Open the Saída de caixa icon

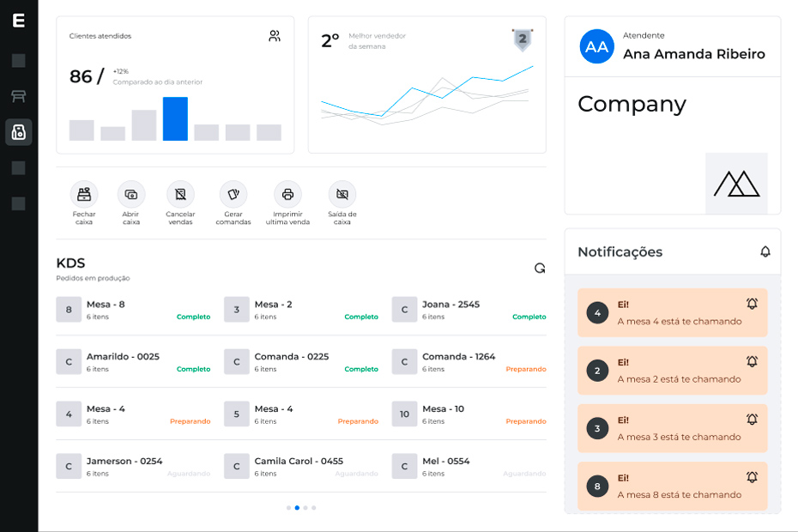[x=342, y=195]
